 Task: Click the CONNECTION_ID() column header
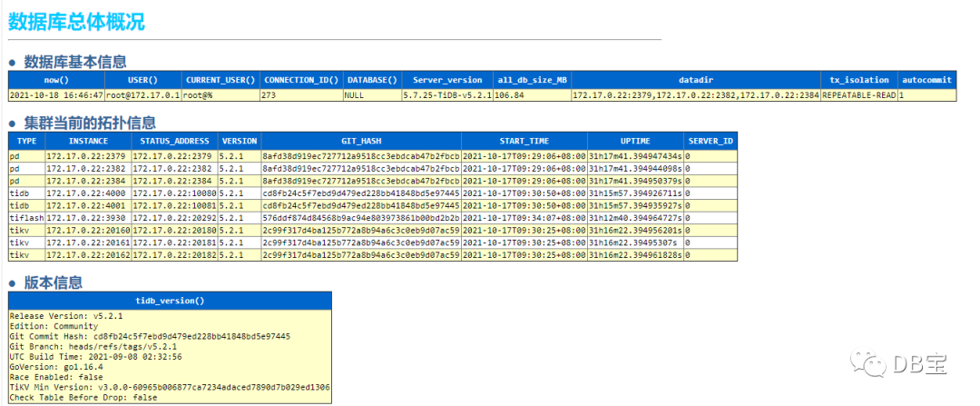[x=301, y=80]
